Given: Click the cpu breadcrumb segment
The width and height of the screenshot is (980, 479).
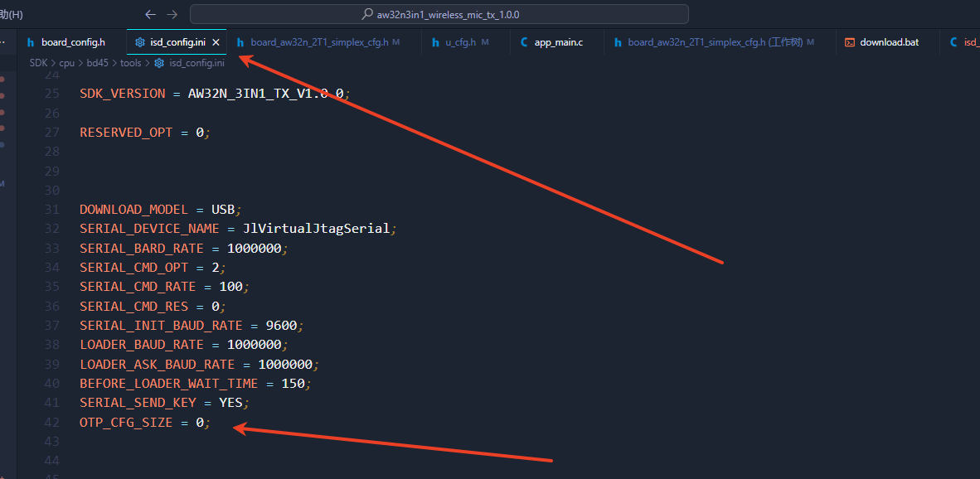Looking at the screenshot, I should [x=67, y=63].
